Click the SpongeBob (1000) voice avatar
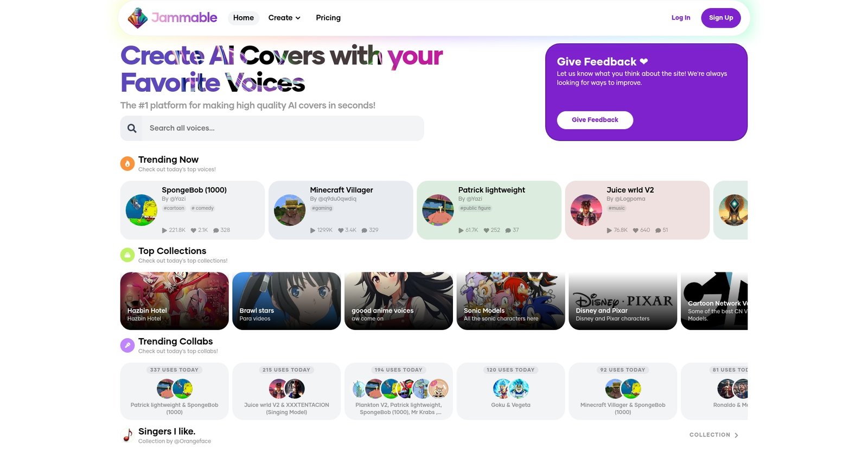 click(x=142, y=210)
